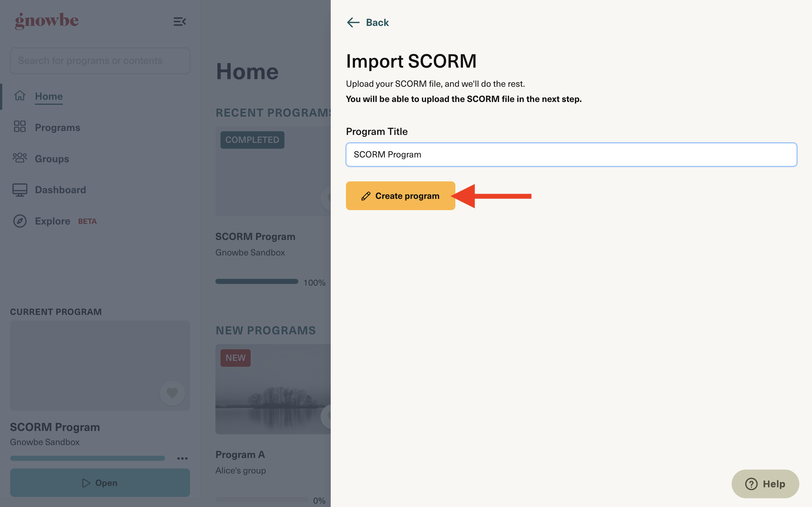Collapse sidebar with the menu icon
Image resolution: width=812 pixels, height=507 pixels.
tap(180, 22)
